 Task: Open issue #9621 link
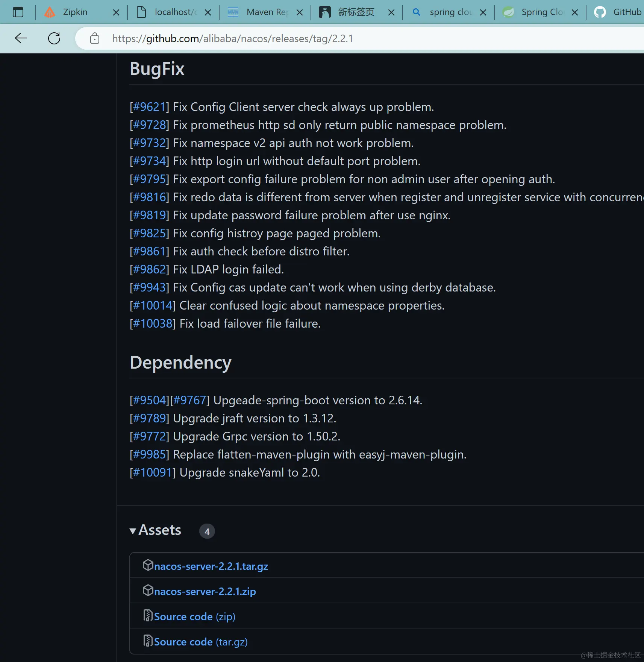coord(149,107)
